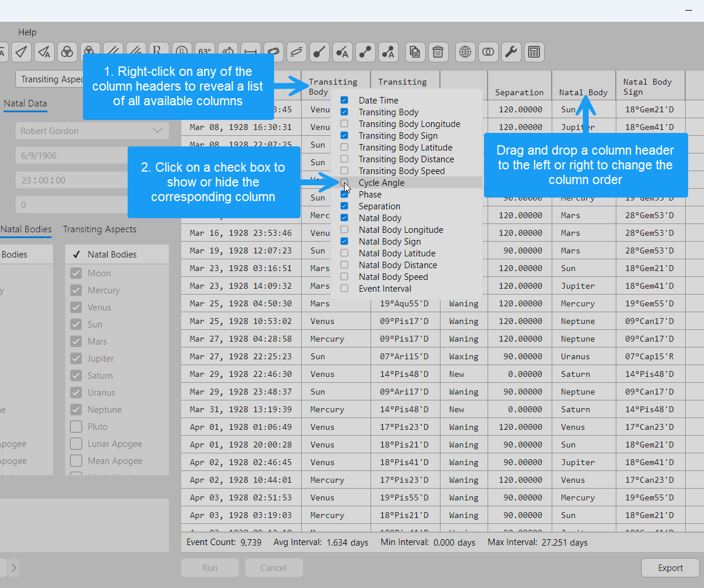Open the globe toolbar icon

click(465, 52)
